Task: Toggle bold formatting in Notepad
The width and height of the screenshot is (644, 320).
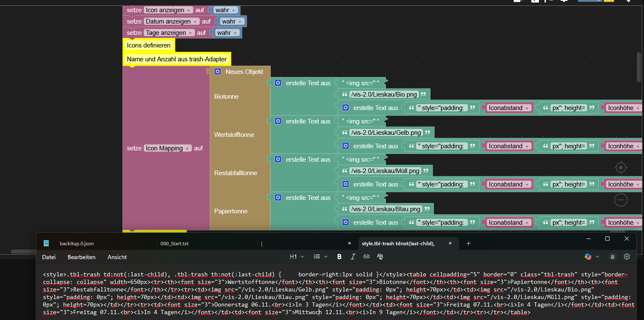Action: tap(339, 257)
